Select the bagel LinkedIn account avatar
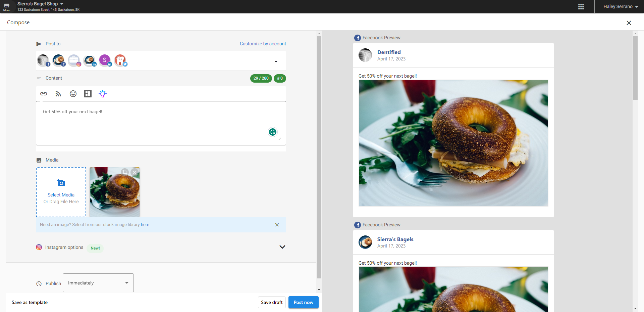The image size is (644, 312). 90,60
